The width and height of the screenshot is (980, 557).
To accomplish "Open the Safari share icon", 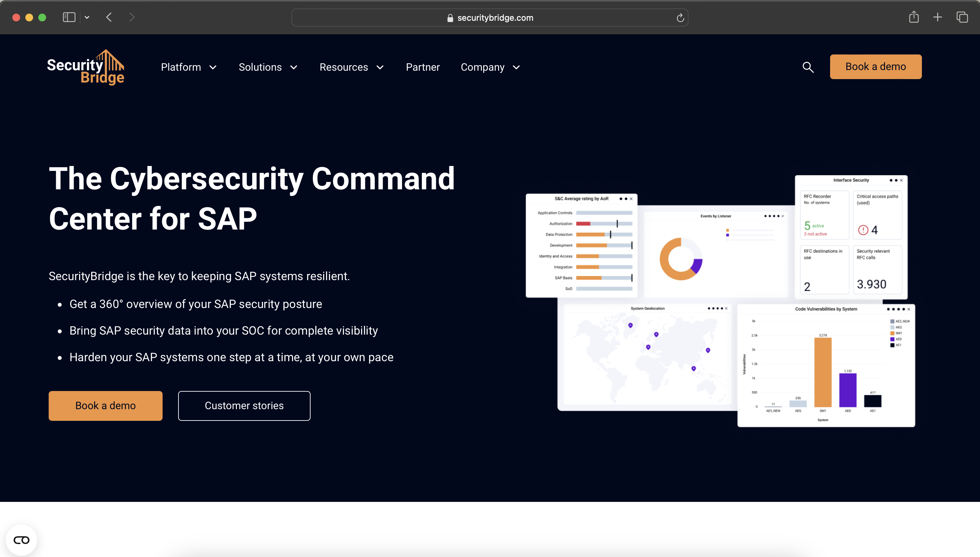I will click(914, 17).
